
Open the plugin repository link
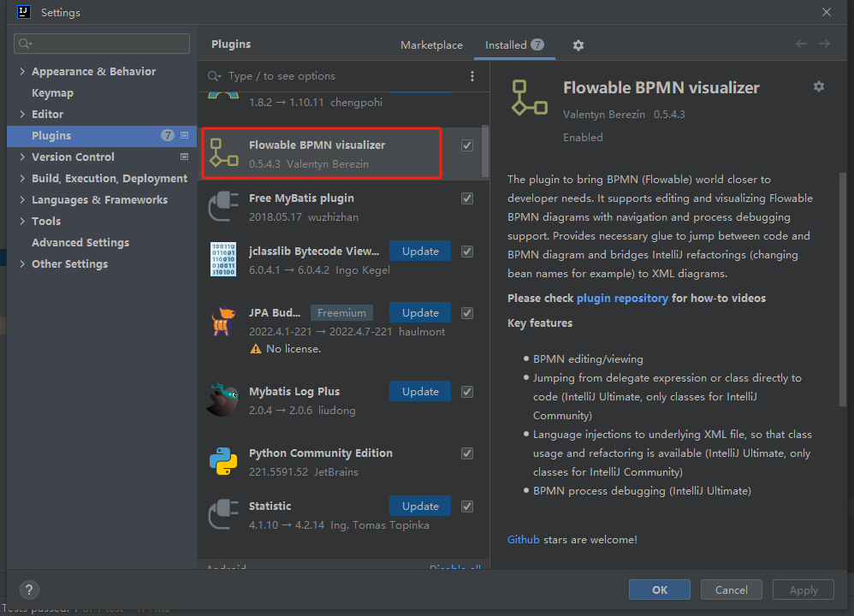(x=622, y=298)
